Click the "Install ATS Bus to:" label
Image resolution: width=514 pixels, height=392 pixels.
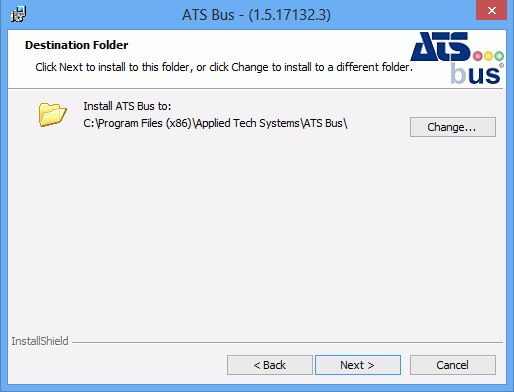pos(127,106)
